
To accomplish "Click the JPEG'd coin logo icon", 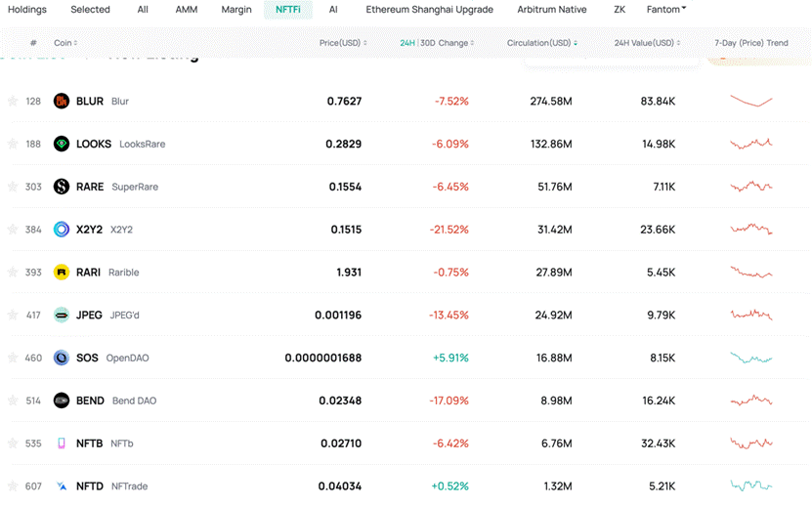I will tap(62, 316).
